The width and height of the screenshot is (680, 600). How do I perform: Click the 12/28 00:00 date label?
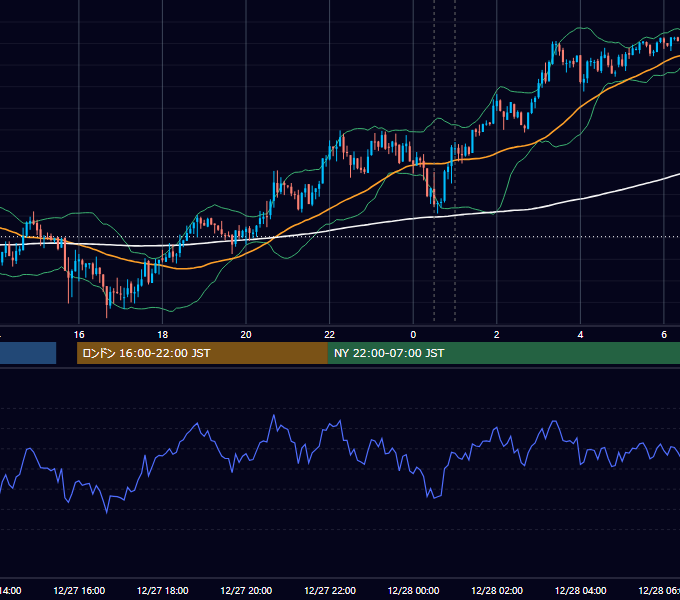point(413,590)
